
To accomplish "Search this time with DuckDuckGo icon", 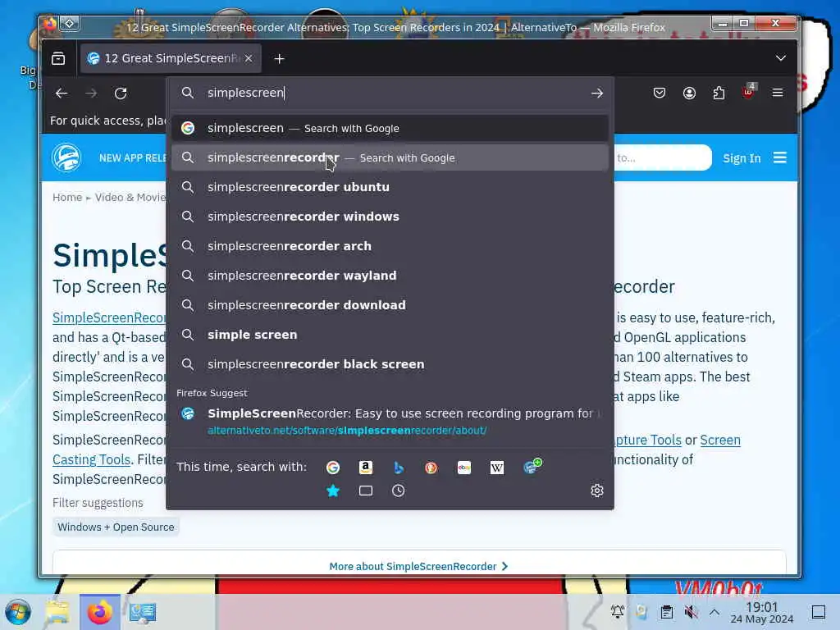I will coord(431,467).
